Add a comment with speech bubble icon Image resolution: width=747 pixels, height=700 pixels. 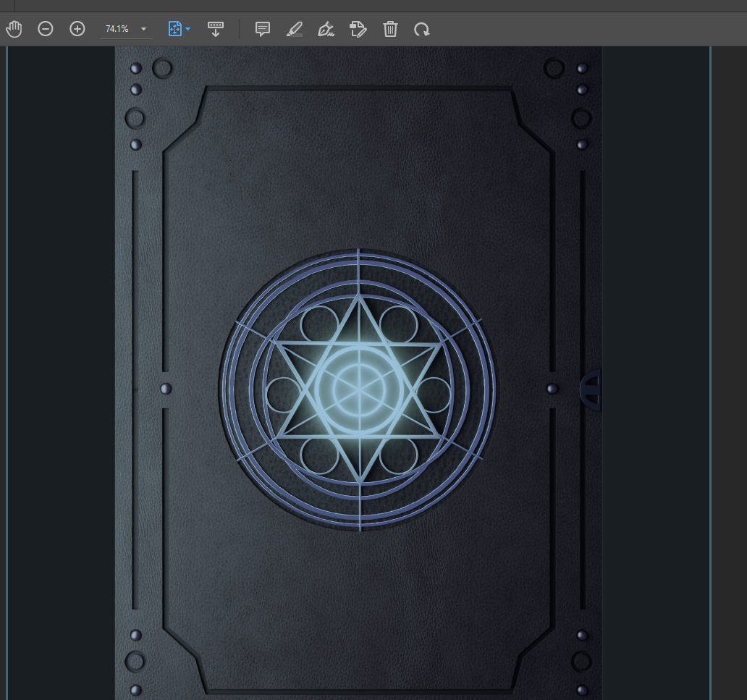point(263,29)
